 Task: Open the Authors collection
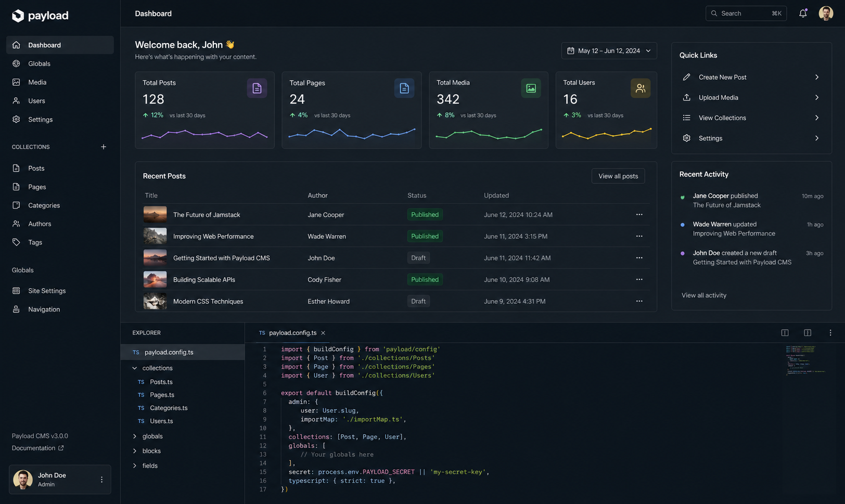tap(60, 224)
